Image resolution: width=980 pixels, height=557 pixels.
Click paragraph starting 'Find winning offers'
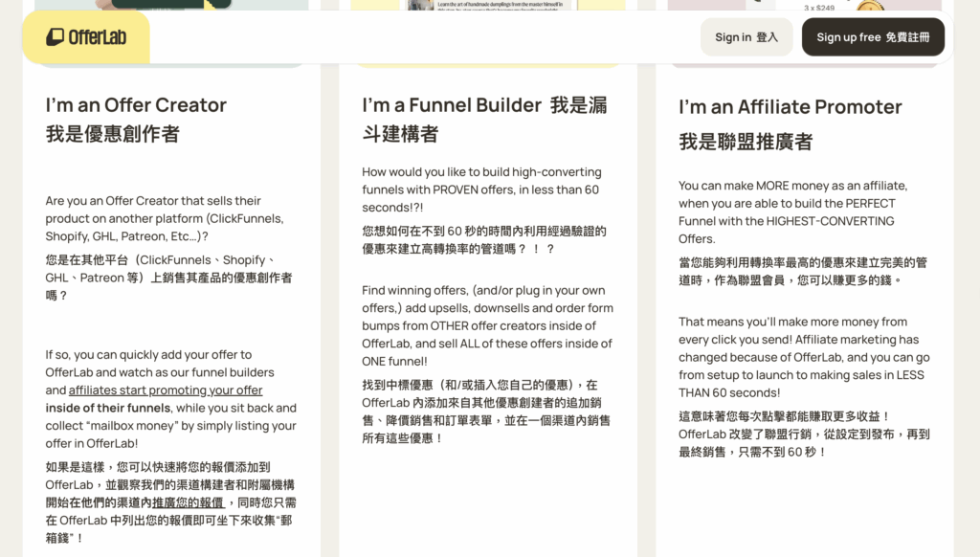pos(487,325)
